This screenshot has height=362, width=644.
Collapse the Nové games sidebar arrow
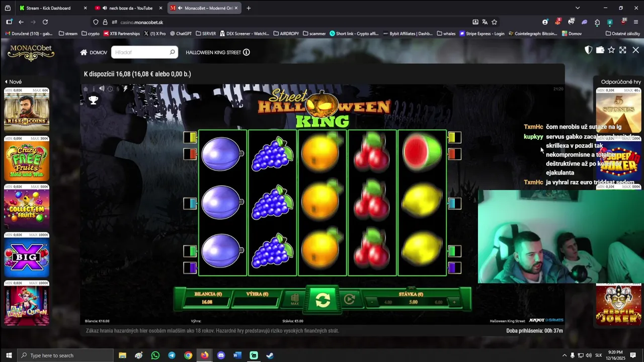pyautogui.click(x=7, y=81)
